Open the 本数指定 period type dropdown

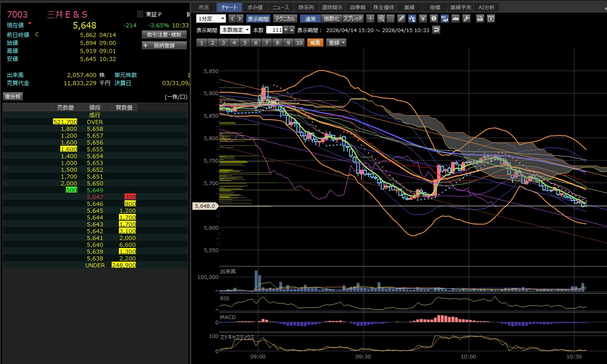click(x=235, y=30)
